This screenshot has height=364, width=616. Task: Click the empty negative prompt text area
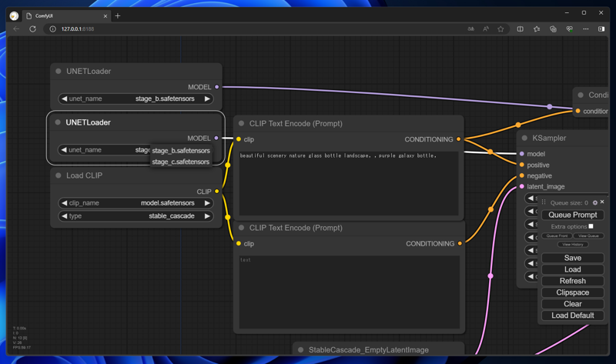350,292
